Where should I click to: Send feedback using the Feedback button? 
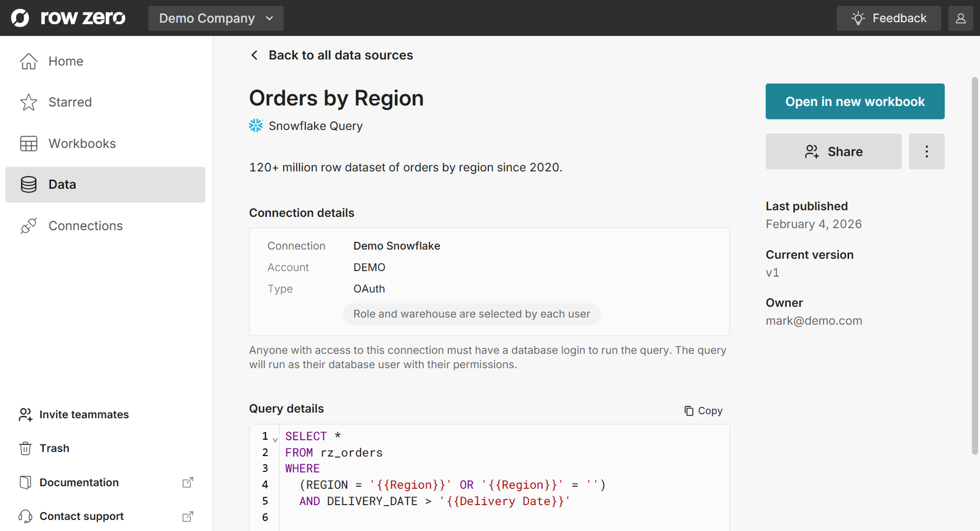click(888, 18)
